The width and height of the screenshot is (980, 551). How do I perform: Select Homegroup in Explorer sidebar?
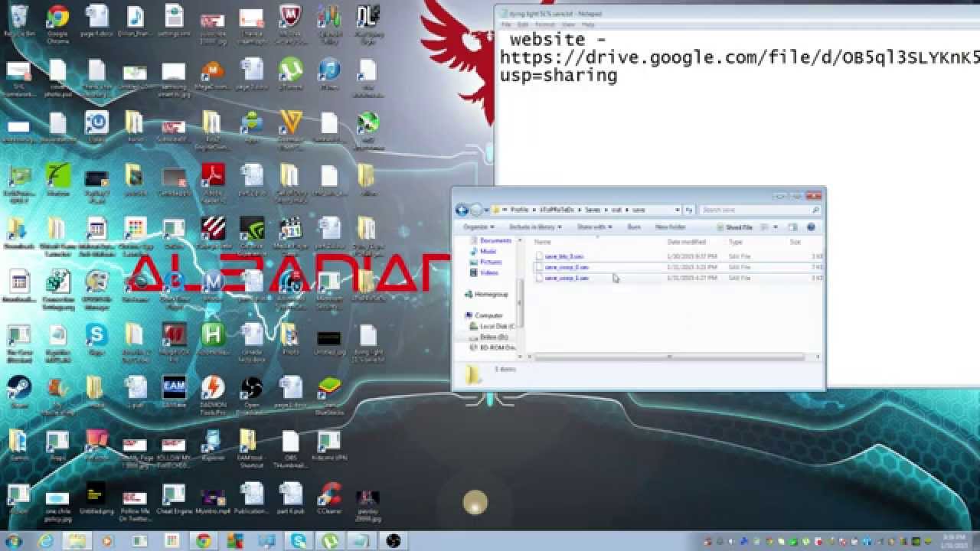click(486, 294)
